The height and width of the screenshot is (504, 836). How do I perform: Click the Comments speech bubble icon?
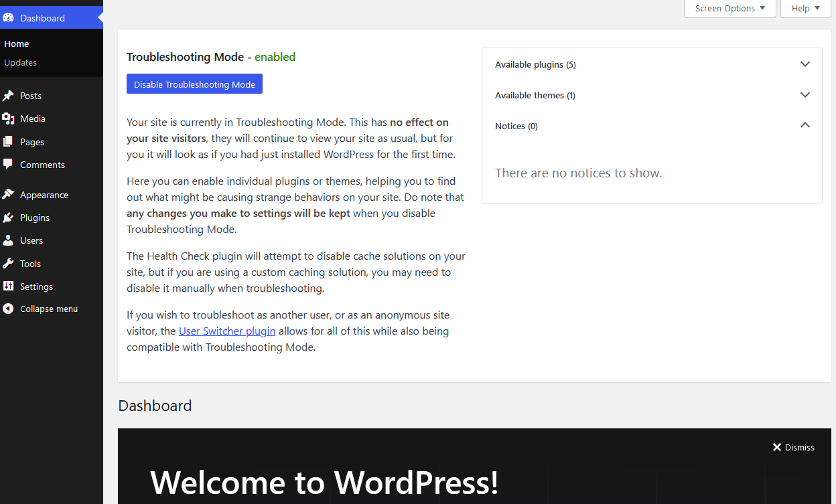[8, 165]
